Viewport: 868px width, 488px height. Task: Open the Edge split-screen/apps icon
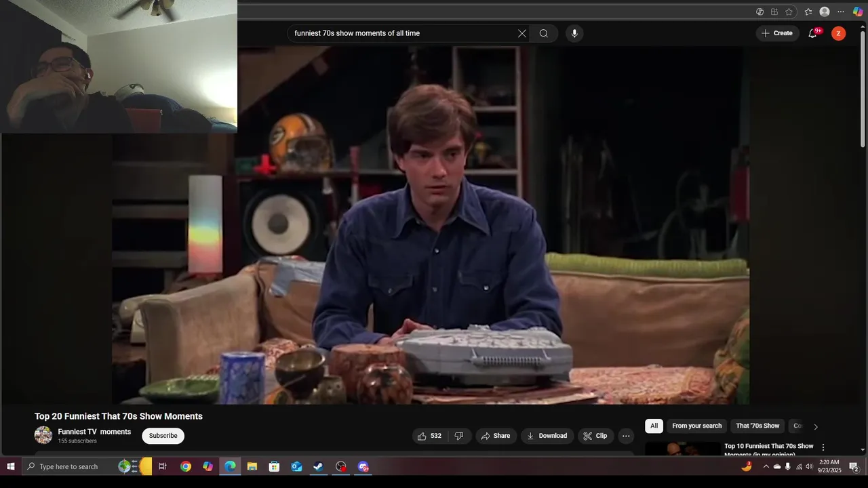(x=774, y=12)
